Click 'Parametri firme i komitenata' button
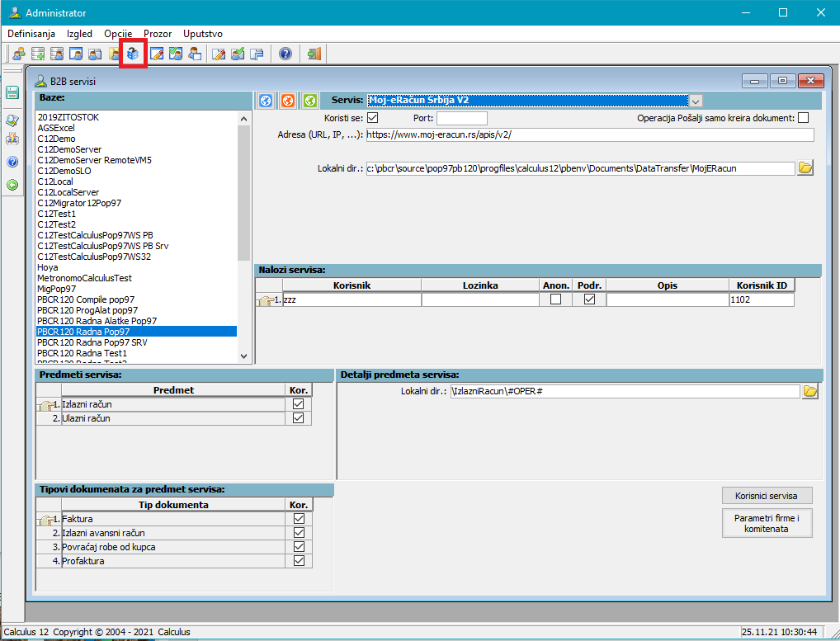840x641 pixels. click(x=767, y=524)
